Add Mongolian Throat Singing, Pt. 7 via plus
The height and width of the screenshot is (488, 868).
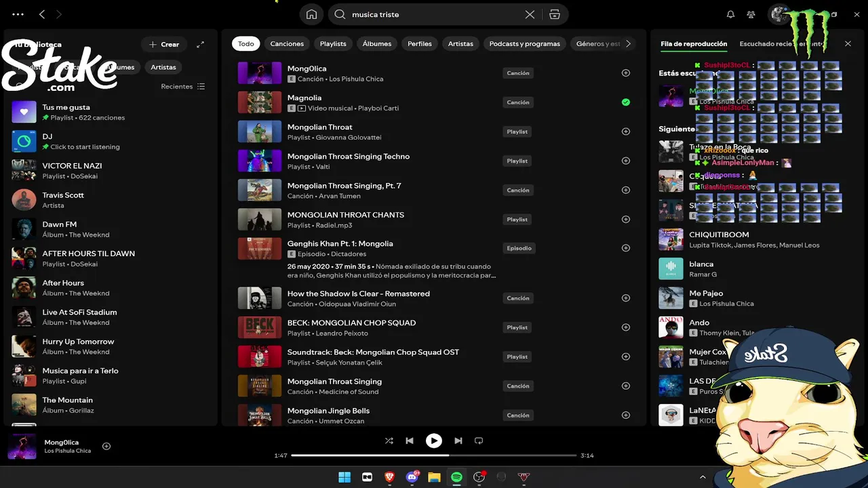pyautogui.click(x=626, y=190)
